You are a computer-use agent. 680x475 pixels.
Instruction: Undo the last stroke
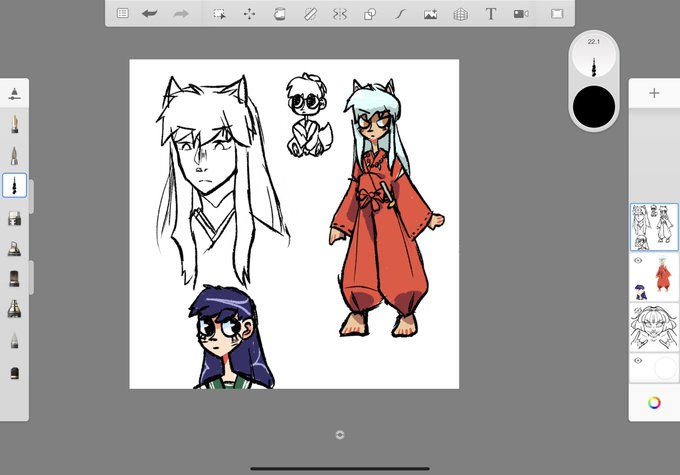tap(150, 14)
